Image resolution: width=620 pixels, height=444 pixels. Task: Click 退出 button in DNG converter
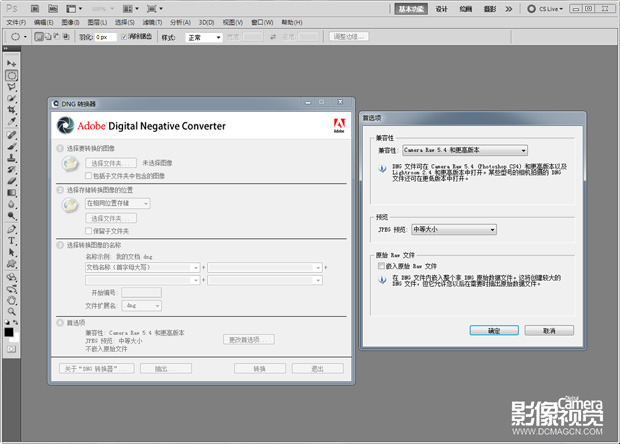318,368
